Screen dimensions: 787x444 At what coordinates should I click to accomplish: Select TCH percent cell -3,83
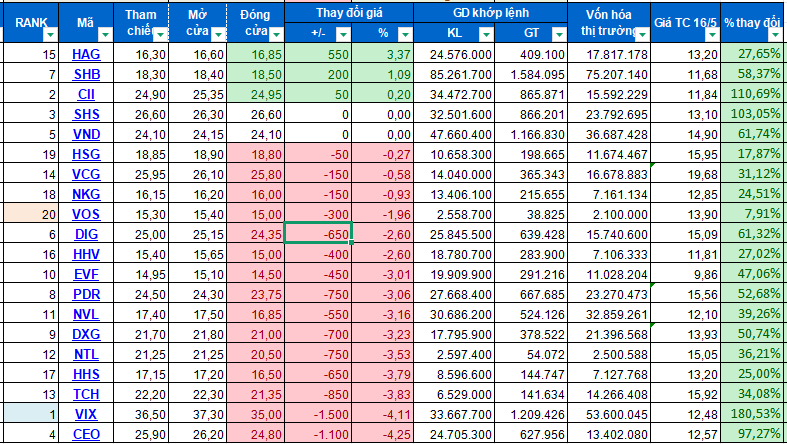click(x=382, y=394)
